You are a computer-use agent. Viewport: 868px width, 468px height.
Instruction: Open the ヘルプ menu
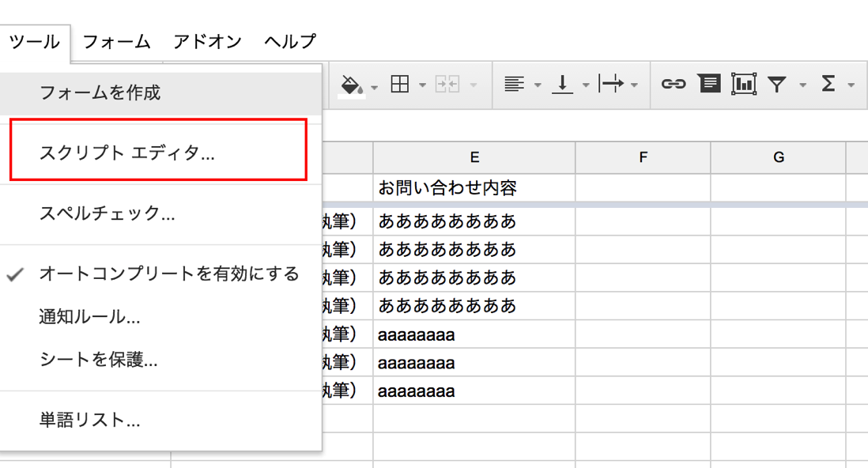pyautogui.click(x=290, y=42)
